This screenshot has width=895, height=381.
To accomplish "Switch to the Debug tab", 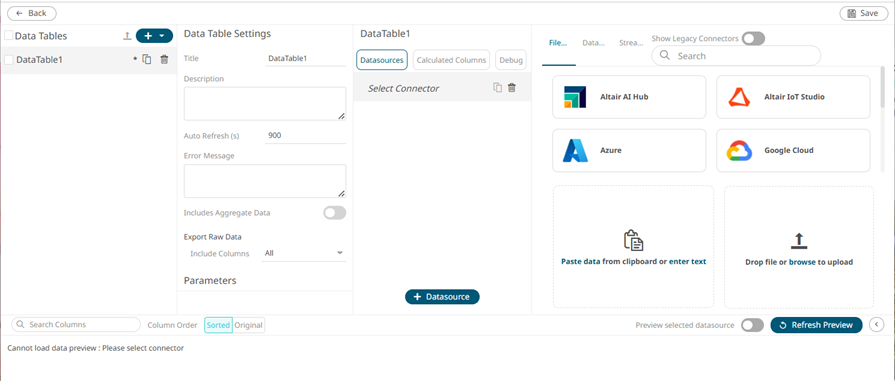I will click(510, 59).
